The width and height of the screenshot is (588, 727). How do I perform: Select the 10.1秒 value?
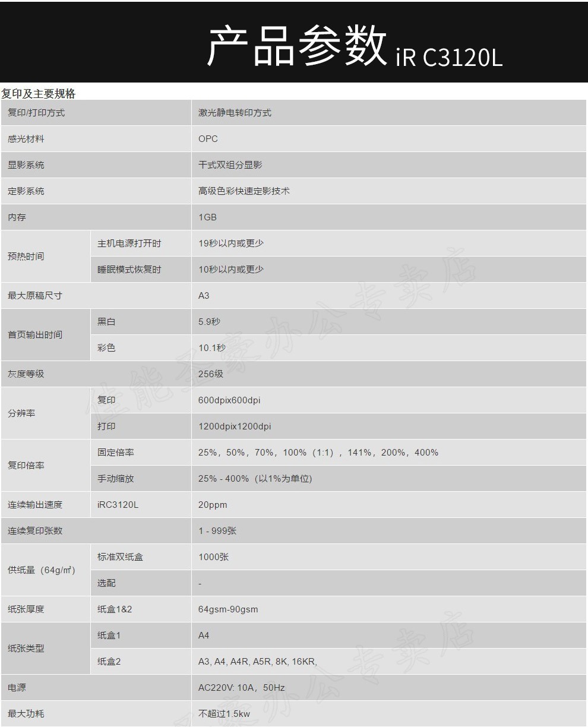[212, 347]
